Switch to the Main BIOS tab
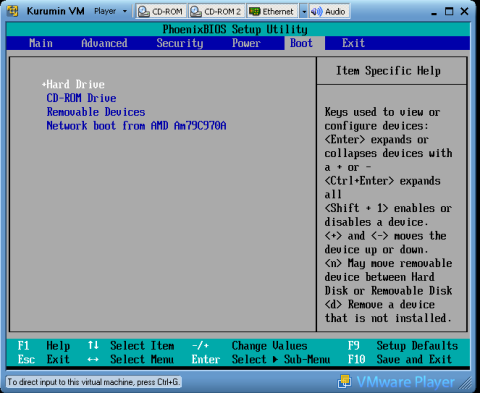The image size is (480, 393). (41, 43)
